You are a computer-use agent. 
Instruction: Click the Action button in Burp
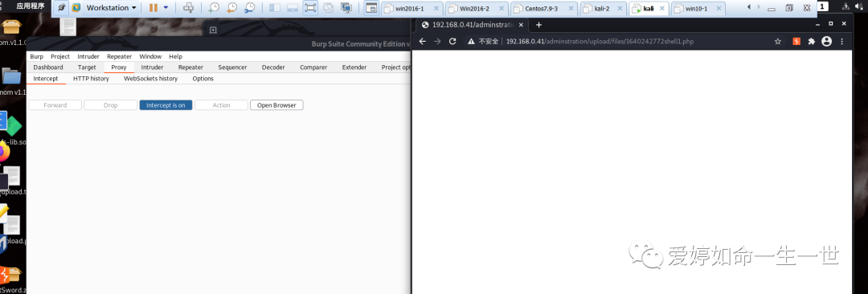click(x=222, y=105)
